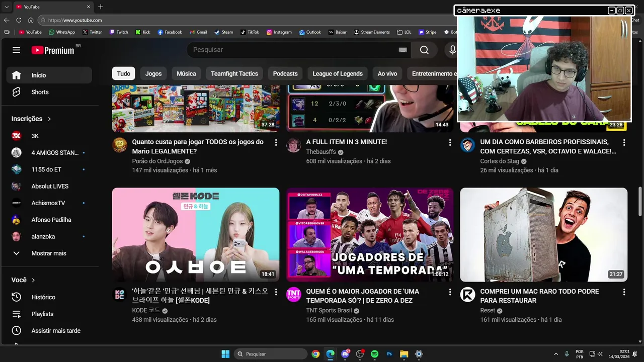The height and width of the screenshot is (362, 644).
Task: Click Cortes do Stag channel avatar
Action: [x=468, y=145]
